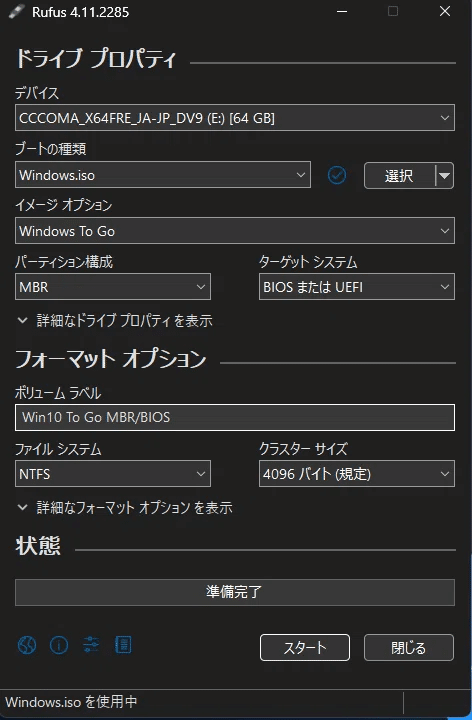Viewport: 472px width, 720px height.
Task: Click the Rufus 4.11.2285 title text
Action: (x=80, y=12)
